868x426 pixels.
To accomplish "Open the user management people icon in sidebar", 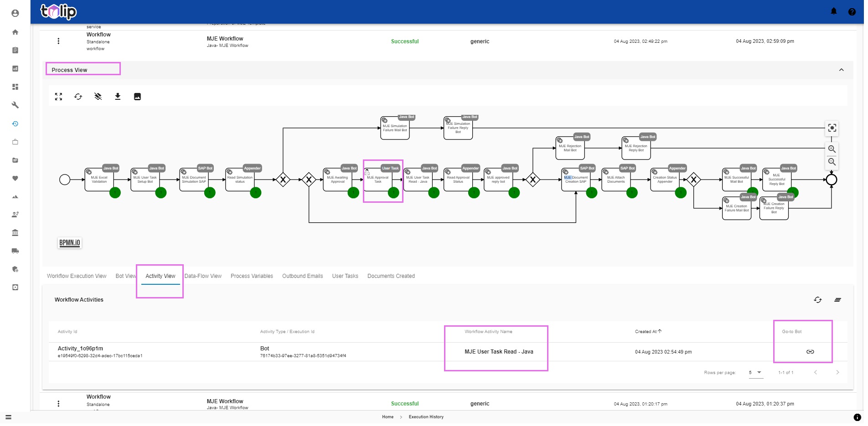I will 15,215.
